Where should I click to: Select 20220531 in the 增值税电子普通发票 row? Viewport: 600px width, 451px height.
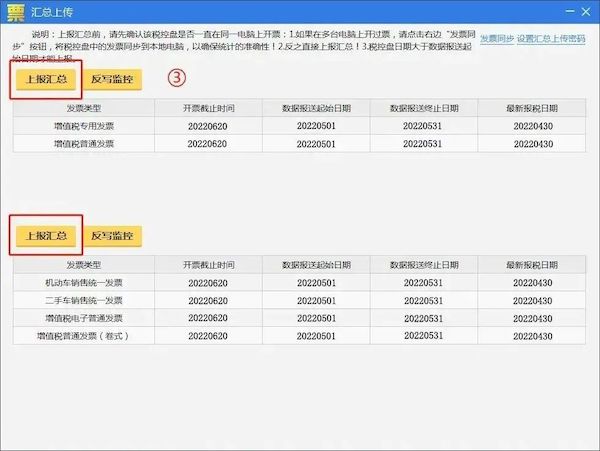coord(424,318)
